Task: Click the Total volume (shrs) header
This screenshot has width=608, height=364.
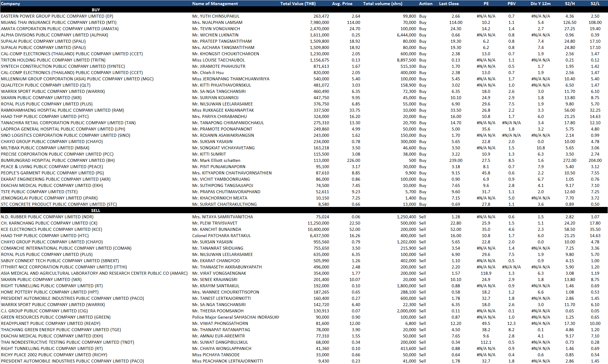Action: click(x=383, y=4)
